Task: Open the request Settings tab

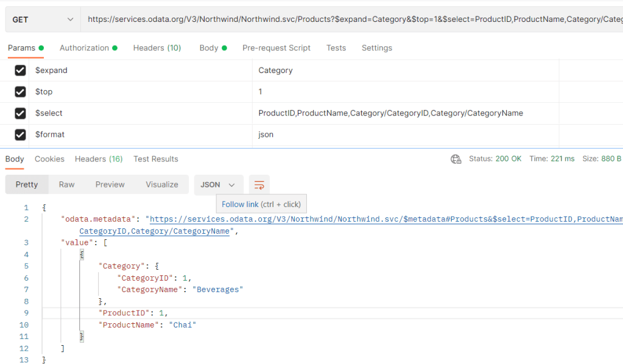Action: pos(376,48)
